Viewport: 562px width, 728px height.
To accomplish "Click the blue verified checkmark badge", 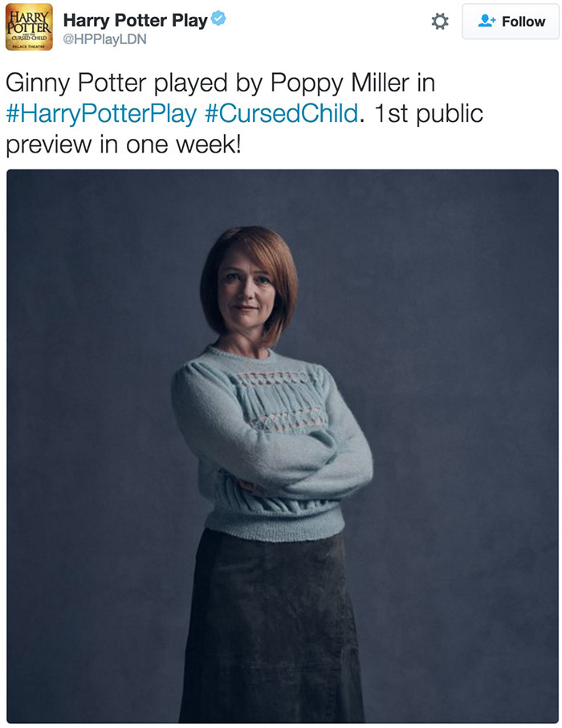I will [x=218, y=18].
